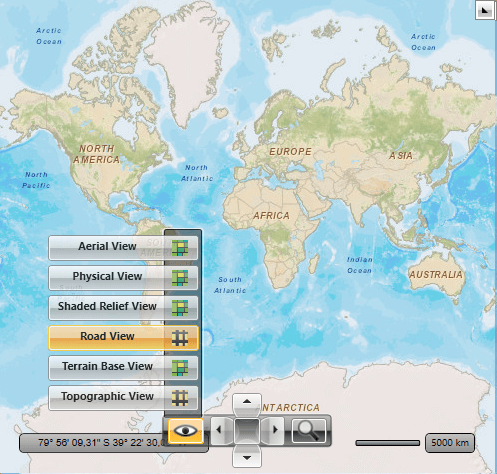This screenshot has height=474, width=497.
Task: Click the Road View grid icon
Action: tap(180, 338)
